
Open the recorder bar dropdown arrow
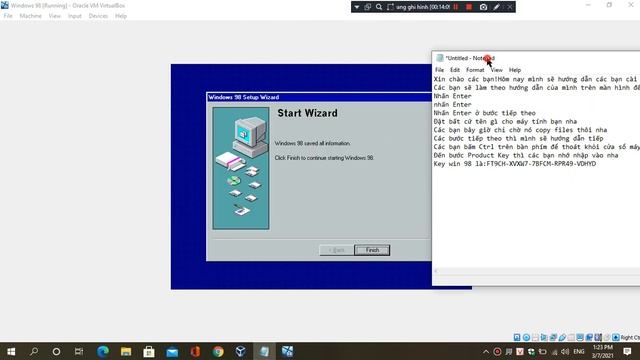pyautogui.click(x=357, y=7)
